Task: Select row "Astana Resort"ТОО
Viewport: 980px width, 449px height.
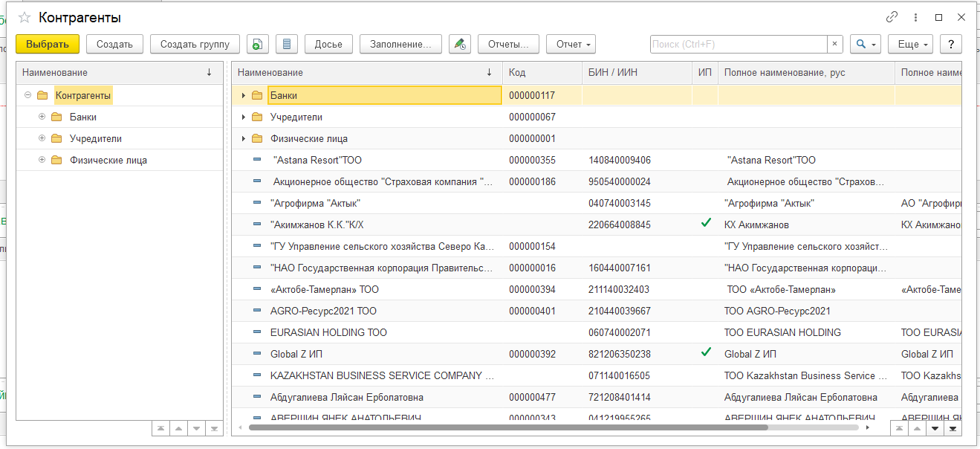Action: (x=596, y=160)
